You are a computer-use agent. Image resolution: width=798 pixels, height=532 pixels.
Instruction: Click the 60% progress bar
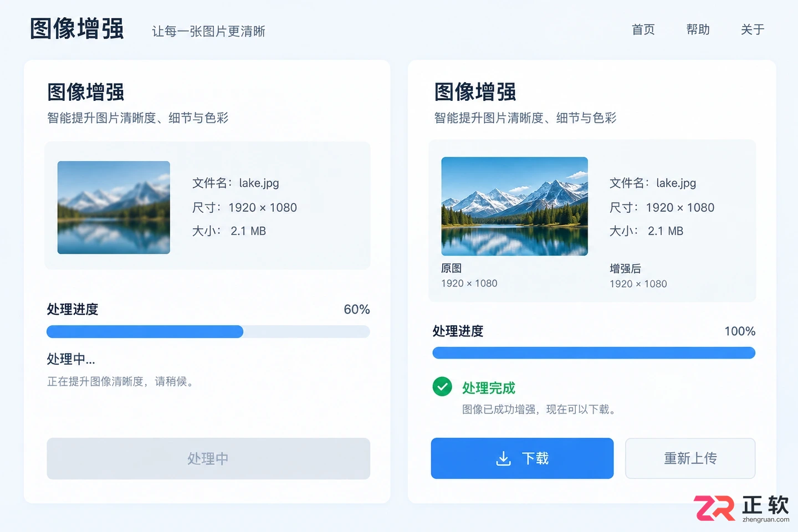(208, 331)
